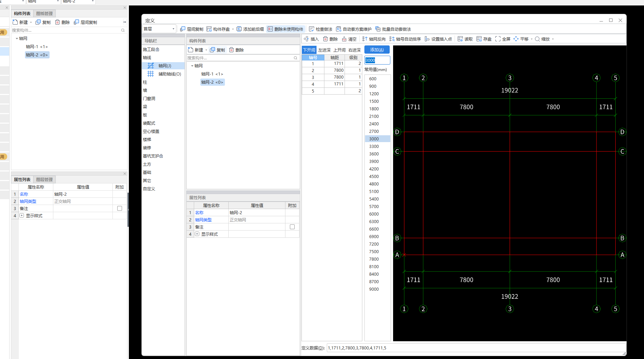The height and width of the screenshot is (359, 644).
Task: Click 存盘 in the axis grid toolbar
Action: pyautogui.click(x=484, y=39)
